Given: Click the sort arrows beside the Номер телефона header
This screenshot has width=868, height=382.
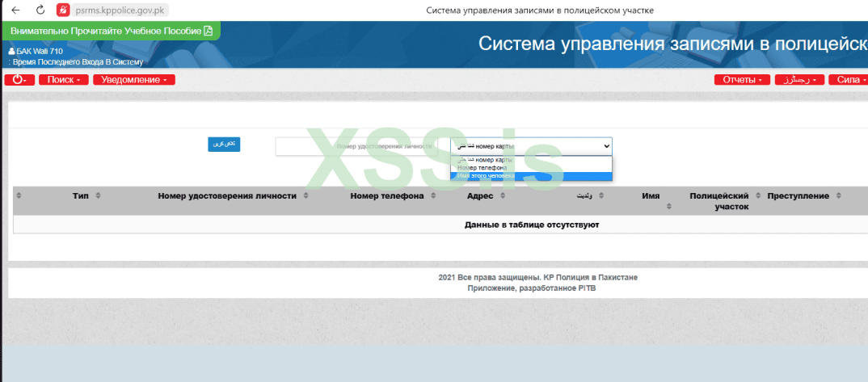Looking at the screenshot, I should [x=433, y=195].
